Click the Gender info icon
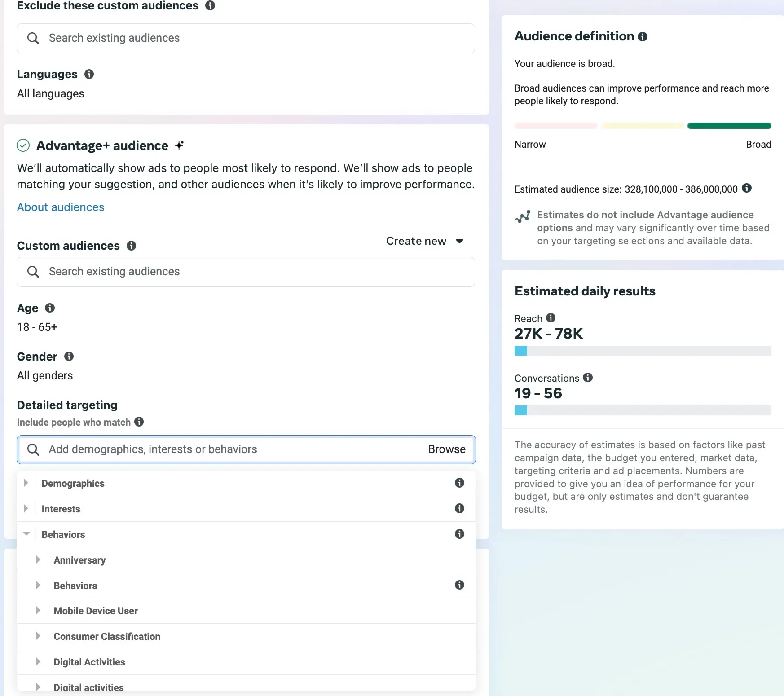Viewport: 784px width, 696px height. tap(69, 357)
